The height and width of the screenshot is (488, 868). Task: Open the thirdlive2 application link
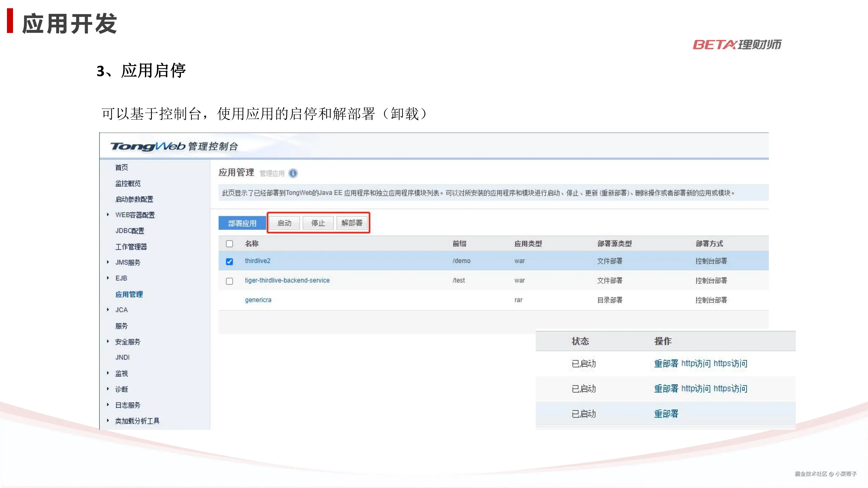coord(257,261)
